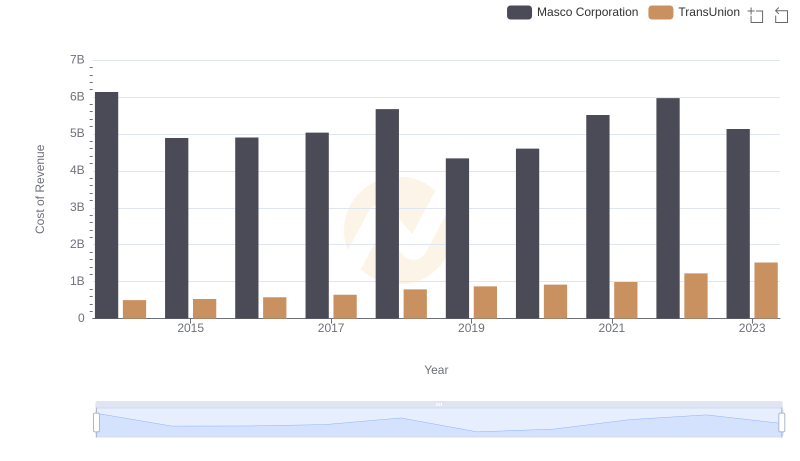The image size is (800, 461).
Task: Click the data zoom preview area
Action: [x=439, y=423]
